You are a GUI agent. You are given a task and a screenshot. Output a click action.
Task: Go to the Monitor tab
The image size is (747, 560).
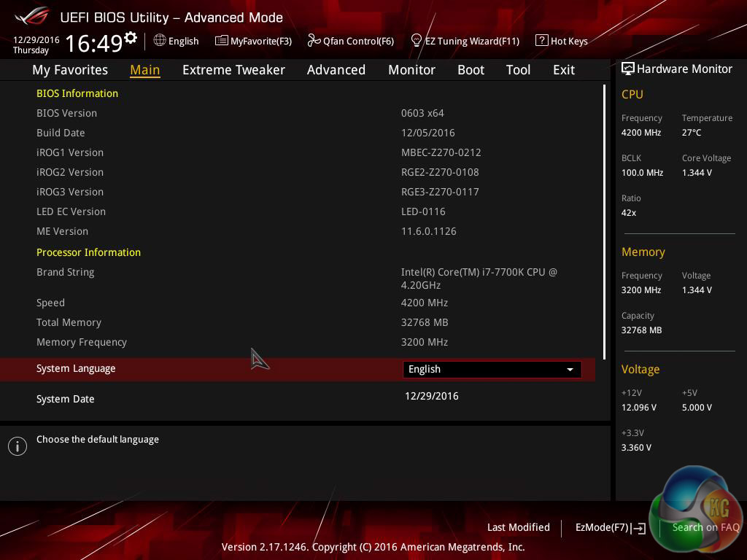[x=411, y=70]
